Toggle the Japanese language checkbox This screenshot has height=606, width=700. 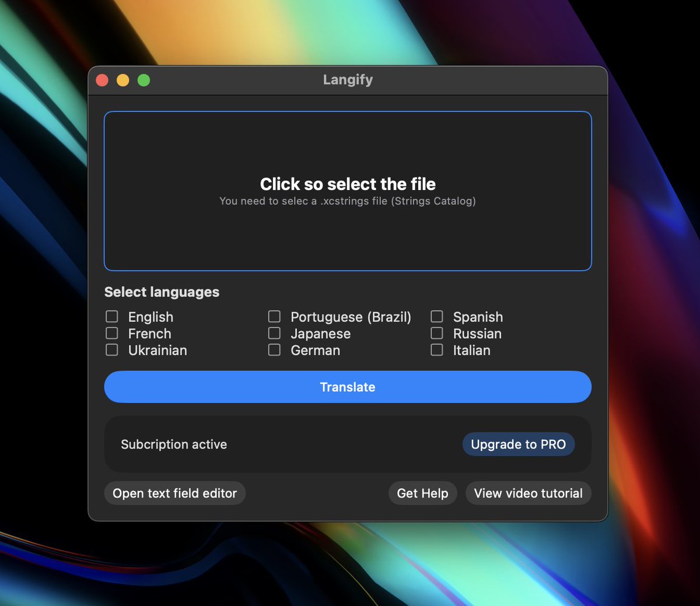point(274,333)
